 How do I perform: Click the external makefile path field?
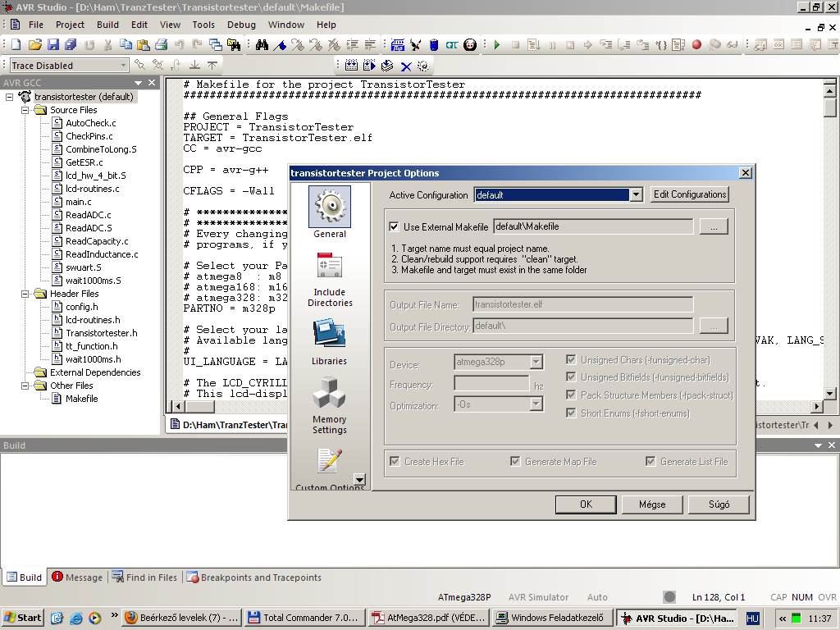pos(593,226)
